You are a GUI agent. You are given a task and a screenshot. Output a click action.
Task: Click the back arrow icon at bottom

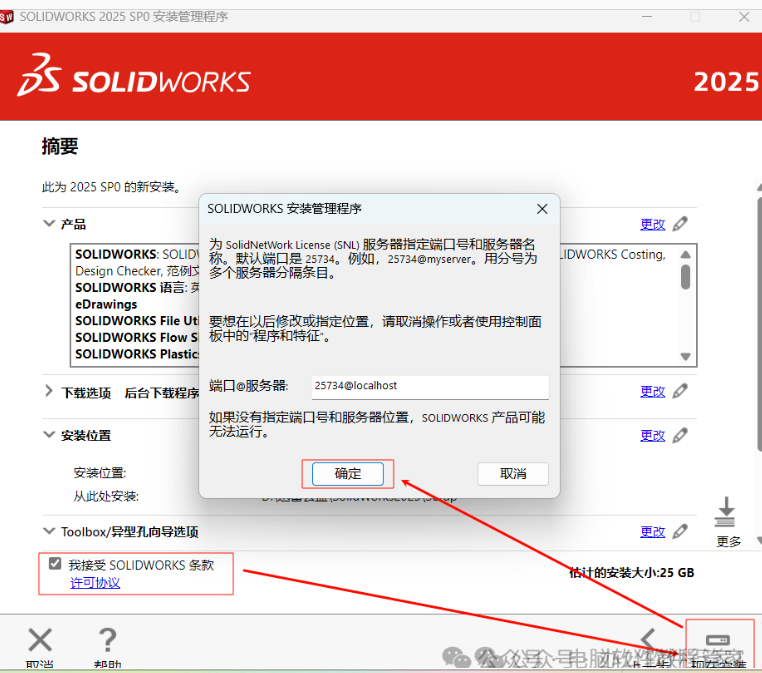[649, 639]
